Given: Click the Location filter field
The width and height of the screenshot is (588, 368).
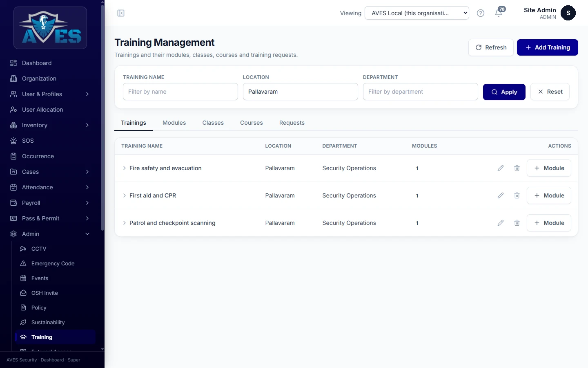Looking at the screenshot, I should pos(301,92).
